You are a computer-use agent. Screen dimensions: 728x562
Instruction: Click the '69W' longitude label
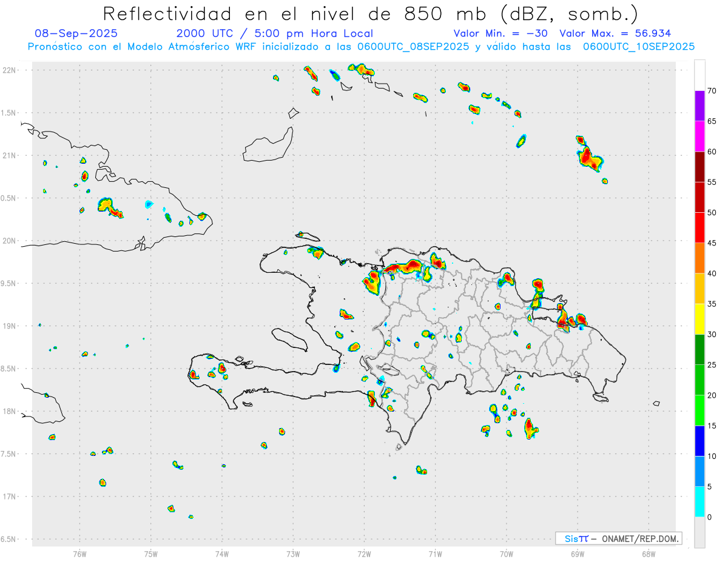[578, 554]
